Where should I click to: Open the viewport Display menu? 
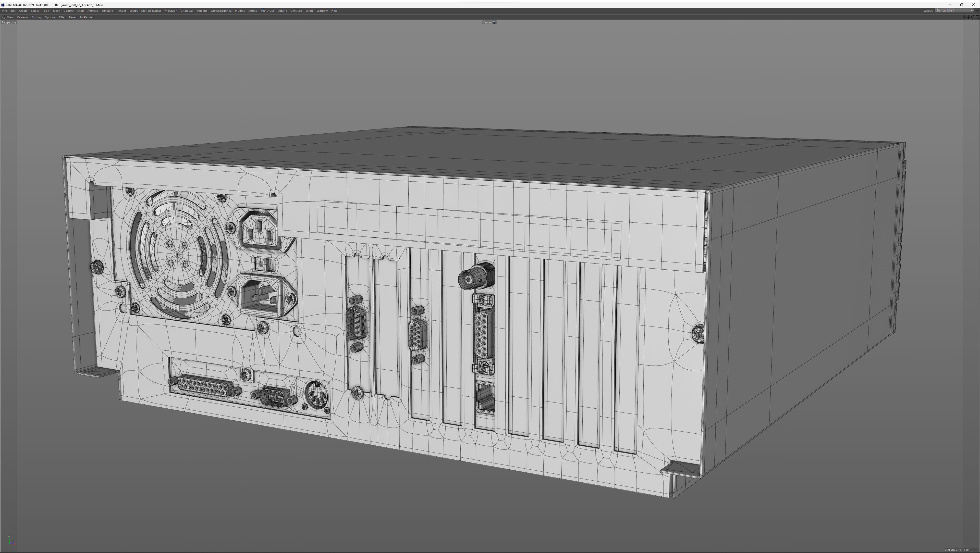(36, 18)
